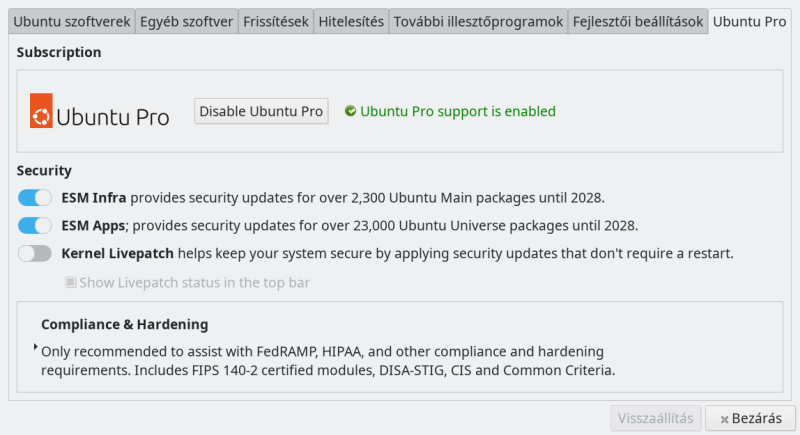Image resolution: width=800 pixels, height=435 pixels.
Task: Click the Compliance & Hardening heading
Action: (125, 325)
